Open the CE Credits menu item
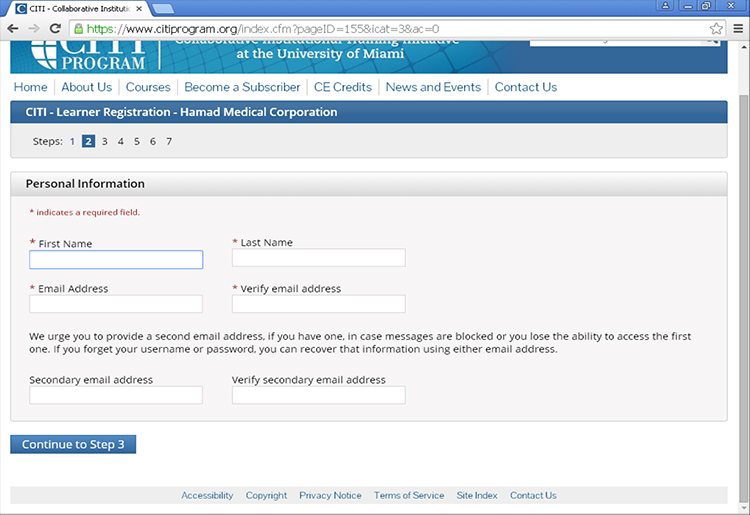Screen dimensions: 750x515 pyautogui.click(x=342, y=87)
